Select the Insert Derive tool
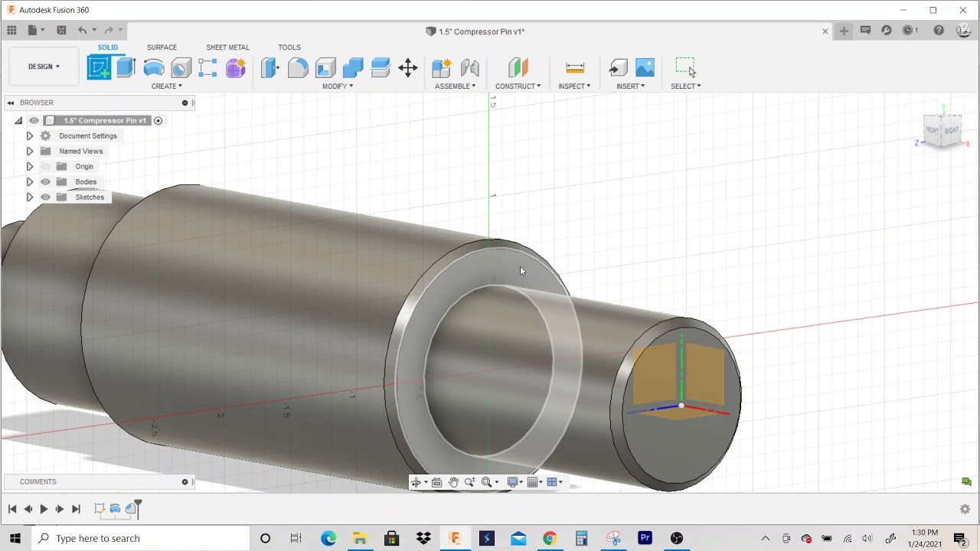Image resolution: width=980 pixels, height=551 pixels. [618, 67]
